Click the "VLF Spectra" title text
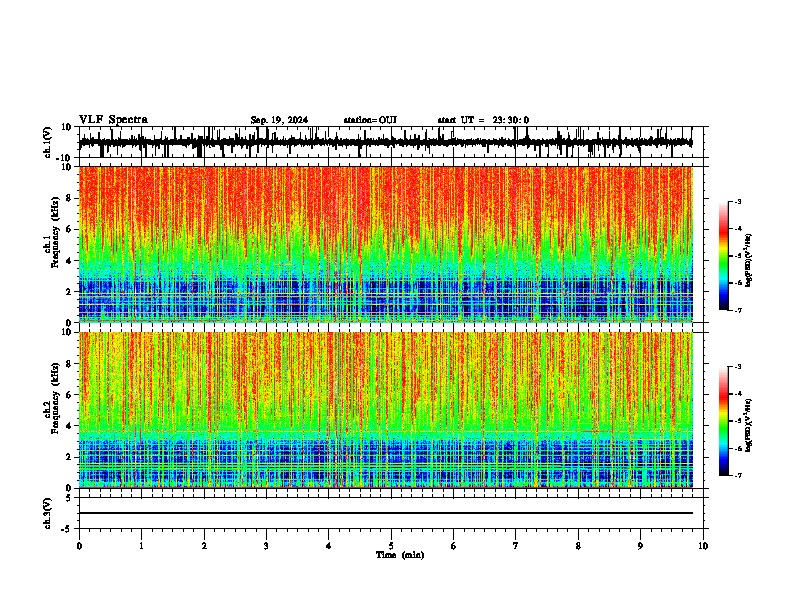Image resolution: width=792 pixels, height=612 pixels. tap(113, 120)
